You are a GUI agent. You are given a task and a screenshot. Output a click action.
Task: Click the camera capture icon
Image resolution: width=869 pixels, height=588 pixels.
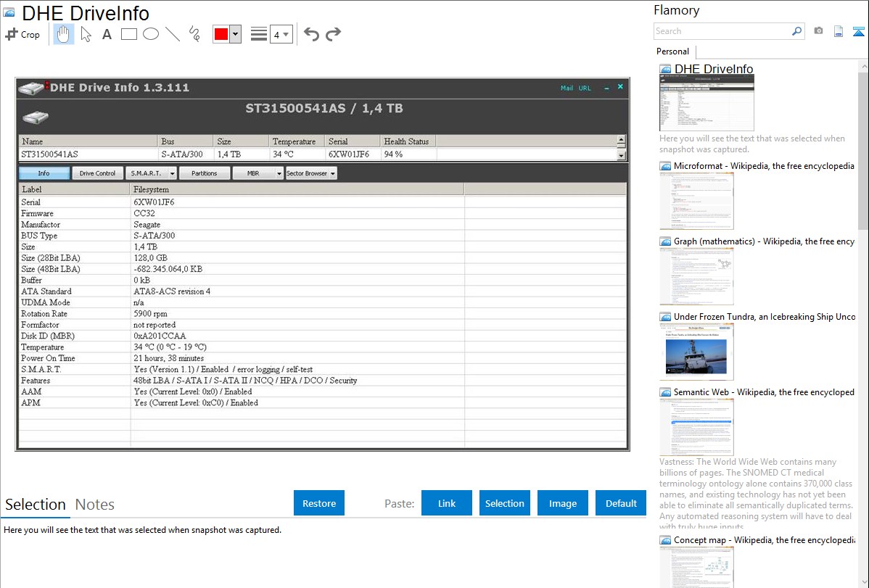[x=818, y=31]
